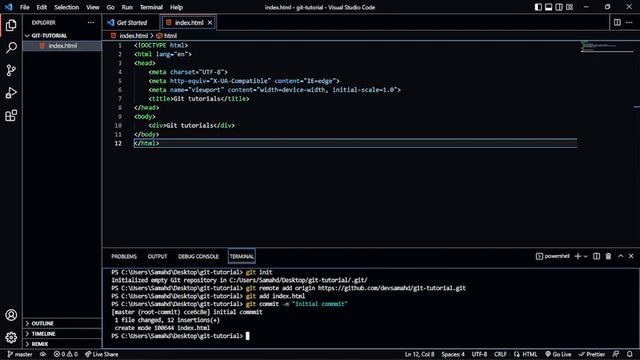Click Ln 12, Col 8 cursor position
640x360 pixels.
(420, 354)
